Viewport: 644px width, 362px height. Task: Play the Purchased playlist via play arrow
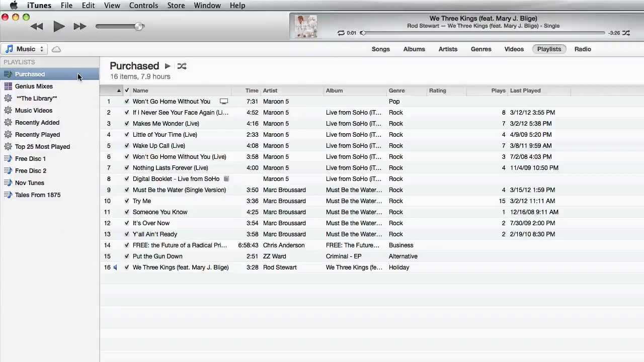click(x=168, y=66)
